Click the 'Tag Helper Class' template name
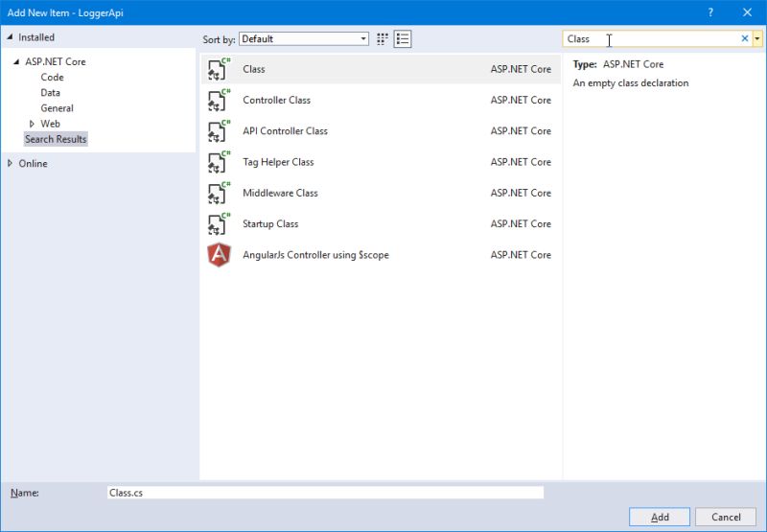767x532 pixels. click(278, 162)
